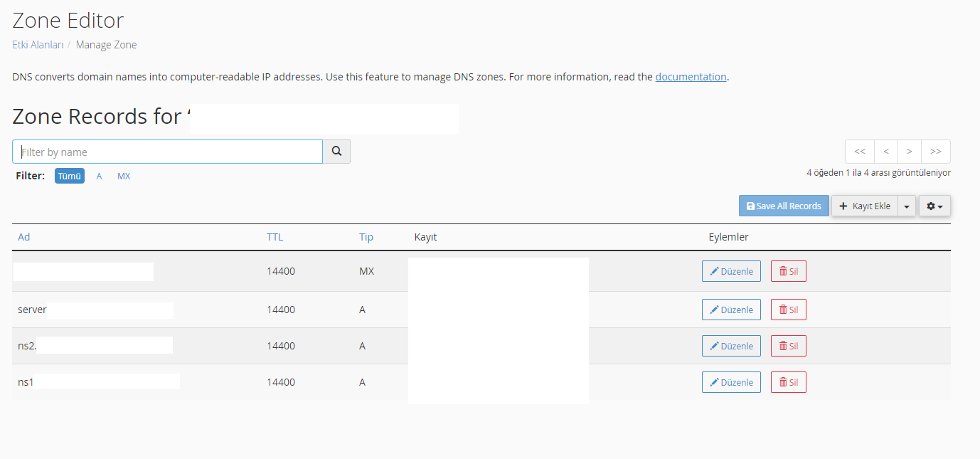The image size is (980, 459).
Task: Filter records by A type
Action: click(x=99, y=176)
